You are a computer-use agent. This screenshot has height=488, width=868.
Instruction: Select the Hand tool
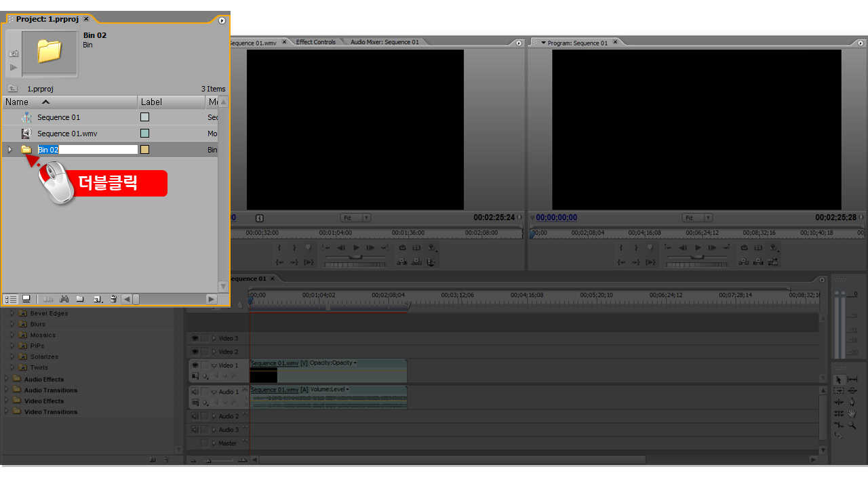coord(852,413)
